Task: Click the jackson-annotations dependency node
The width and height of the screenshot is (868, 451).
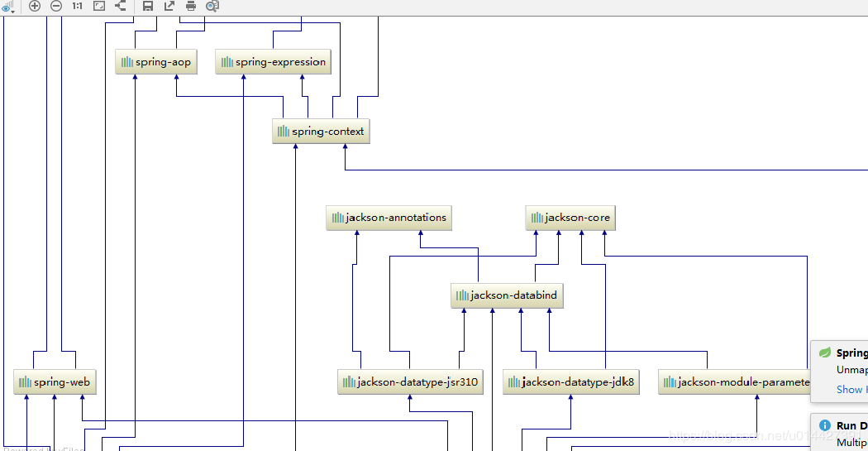Action: (x=389, y=218)
